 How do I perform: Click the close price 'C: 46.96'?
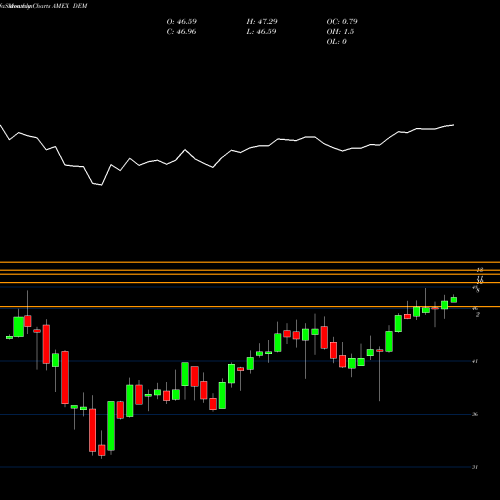click(x=181, y=32)
